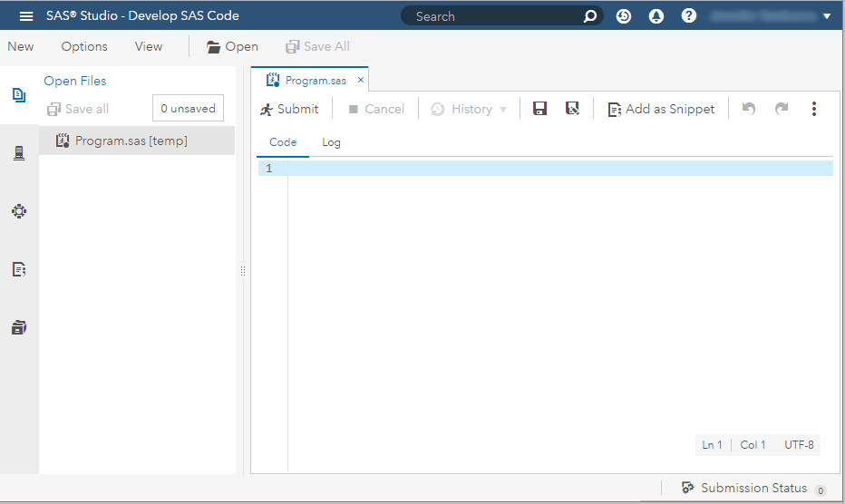The image size is (845, 504).
Task: Click the UTF-8 encoding indicator
Action: 799,445
